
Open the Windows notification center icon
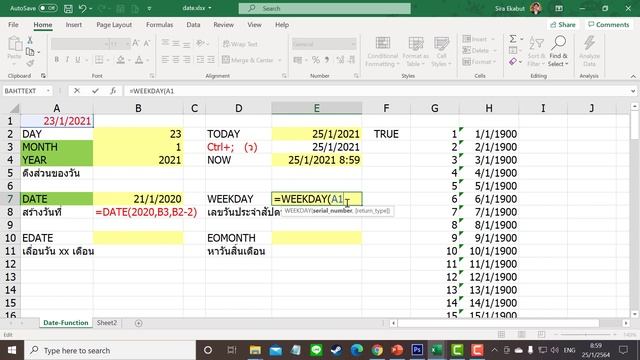point(623,350)
